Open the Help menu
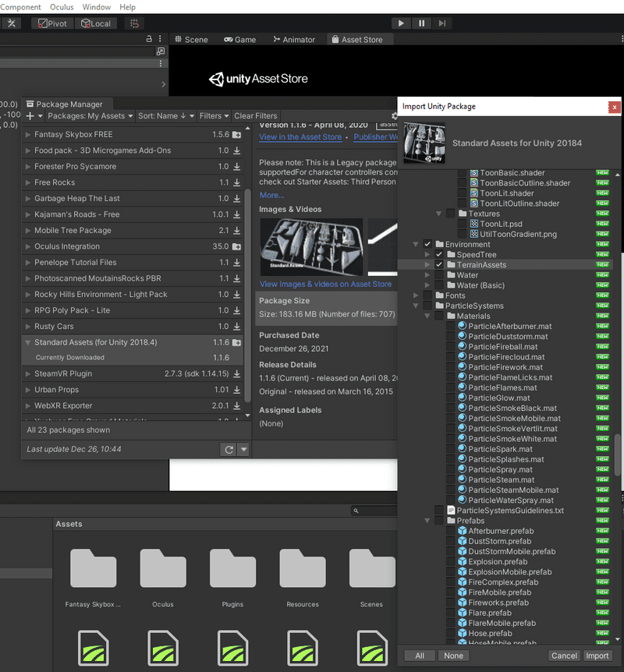Viewport: 624px width, 672px height. point(127,7)
